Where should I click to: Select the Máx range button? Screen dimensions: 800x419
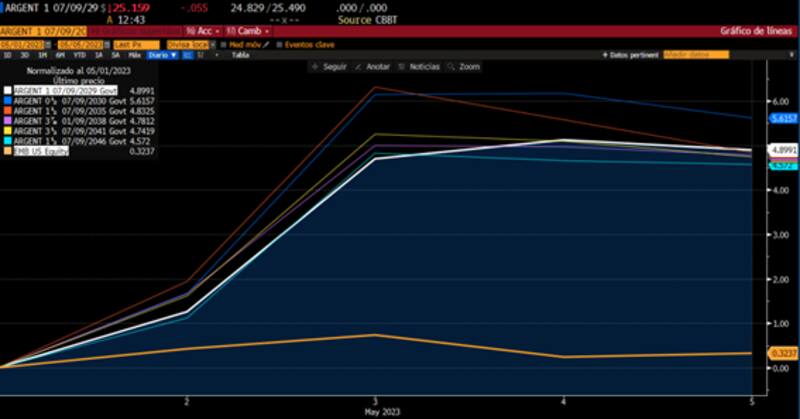[132, 55]
